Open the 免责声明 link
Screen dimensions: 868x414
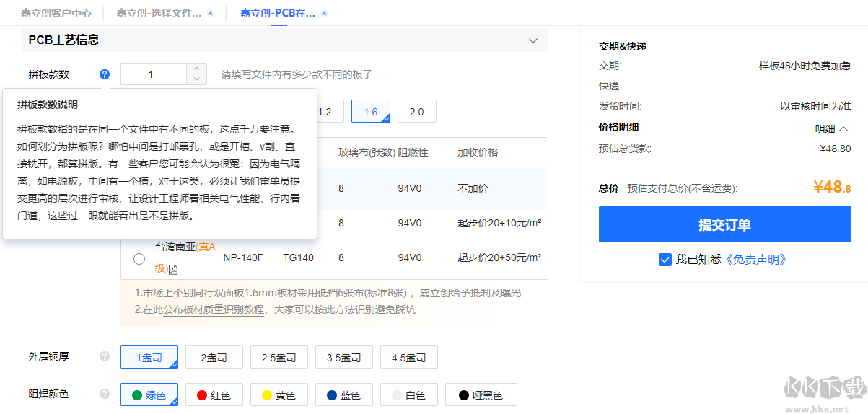tap(755, 260)
